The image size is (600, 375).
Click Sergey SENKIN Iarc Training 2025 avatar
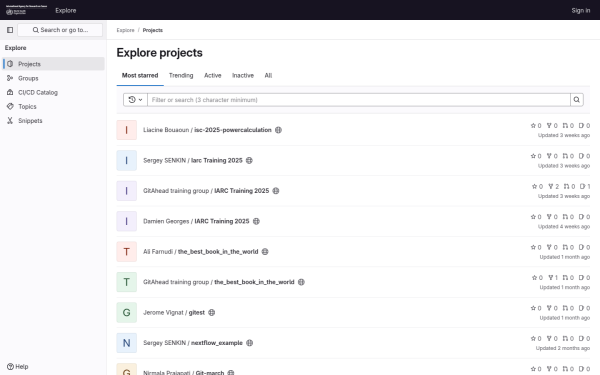(x=127, y=160)
